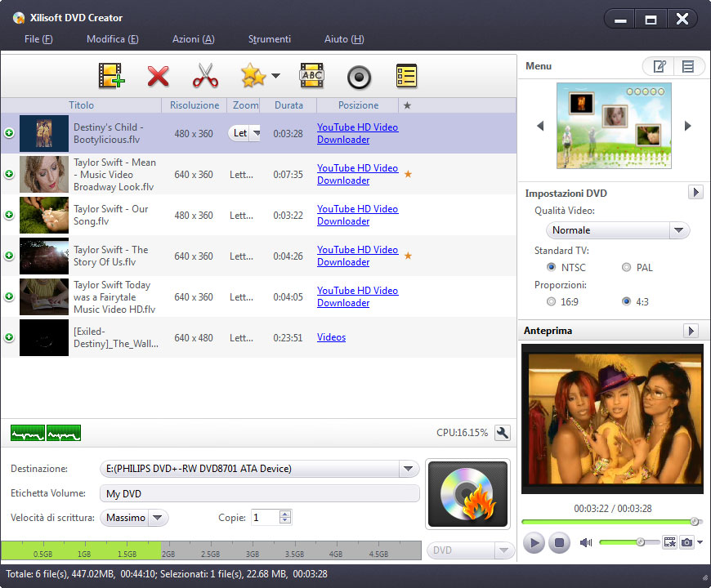Click green plus beside Today was a Fairytale

(x=9, y=296)
